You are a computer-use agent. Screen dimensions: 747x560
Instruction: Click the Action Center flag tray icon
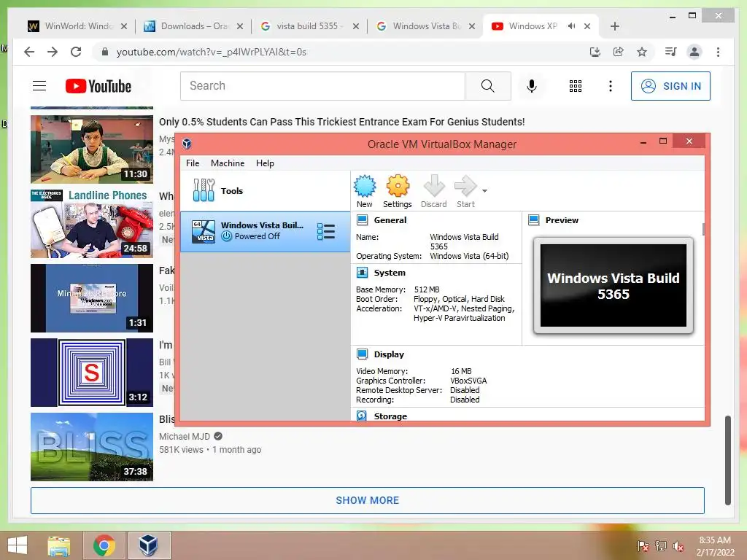[643, 545]
